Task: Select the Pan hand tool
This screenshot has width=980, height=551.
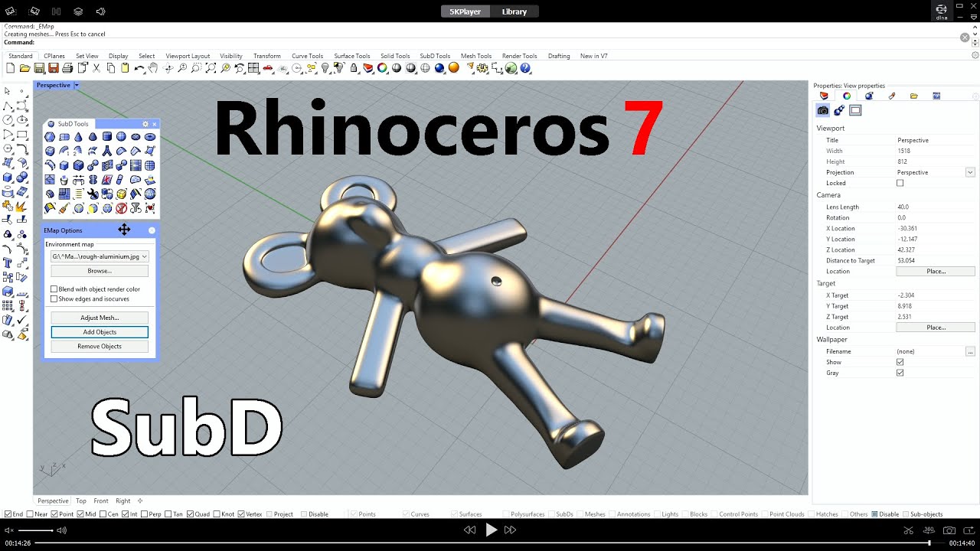Action: [153, 68]
